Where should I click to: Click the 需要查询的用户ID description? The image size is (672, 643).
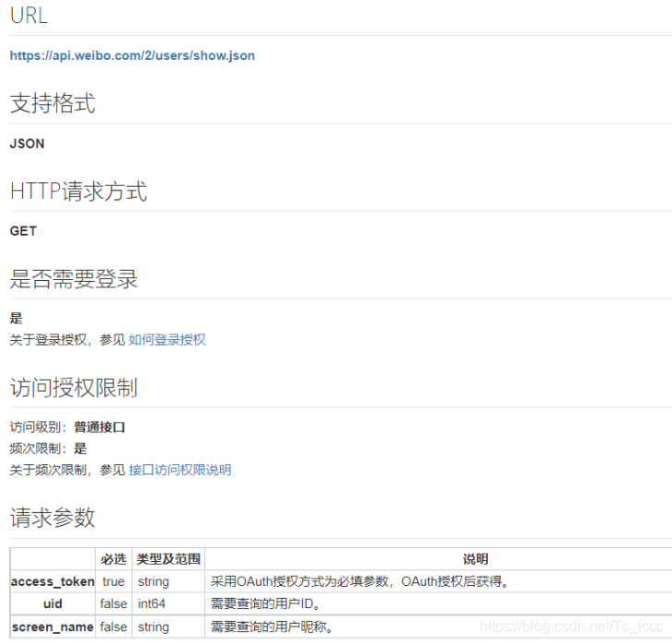click(265, 604)
